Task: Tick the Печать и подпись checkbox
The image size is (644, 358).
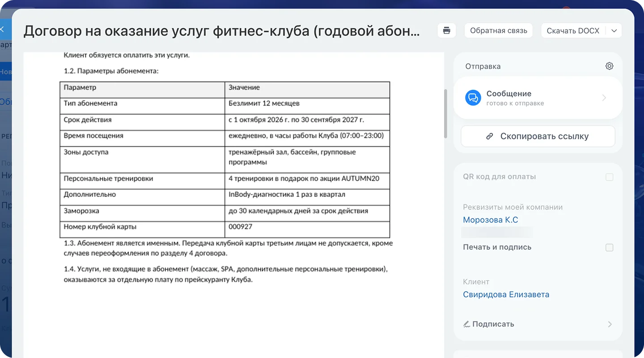Action: 609,247
